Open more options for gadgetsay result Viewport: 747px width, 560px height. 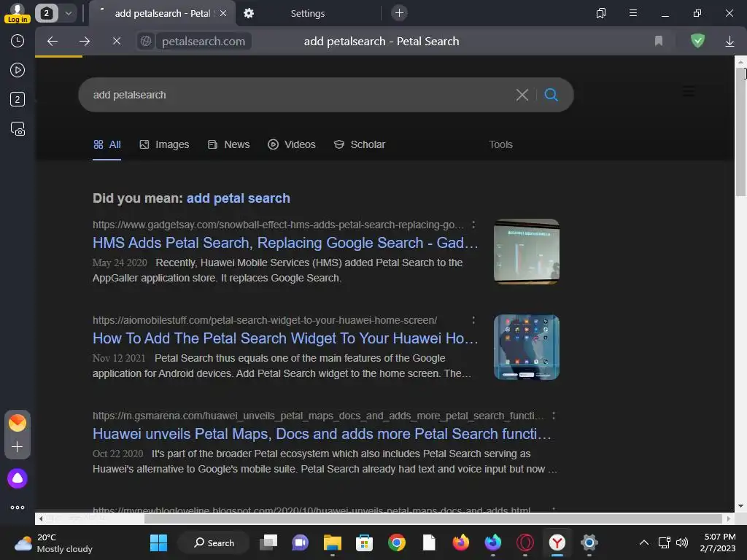point(473,225)
